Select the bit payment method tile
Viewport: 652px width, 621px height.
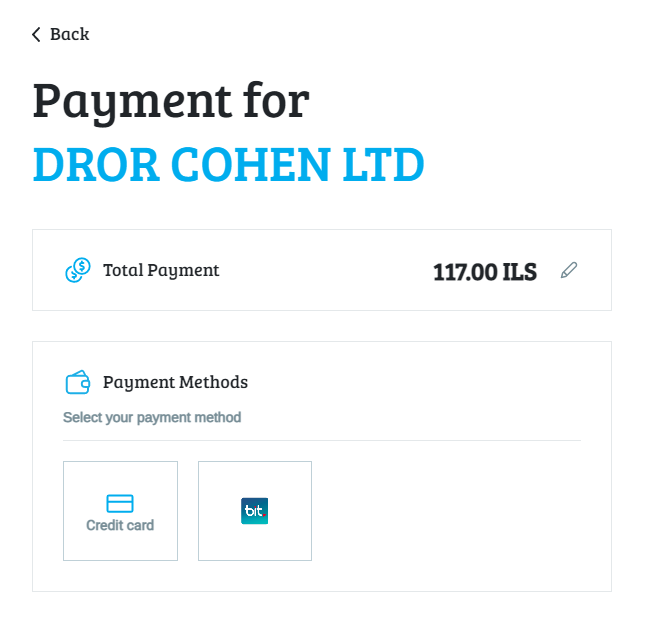(255, 511)
